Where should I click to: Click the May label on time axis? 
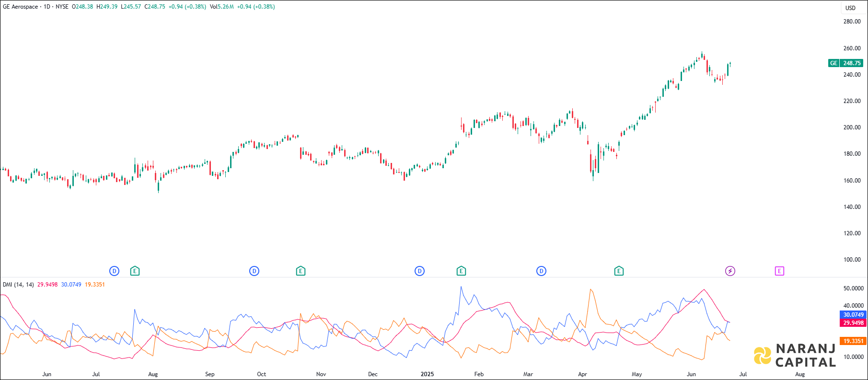(637, 374)
